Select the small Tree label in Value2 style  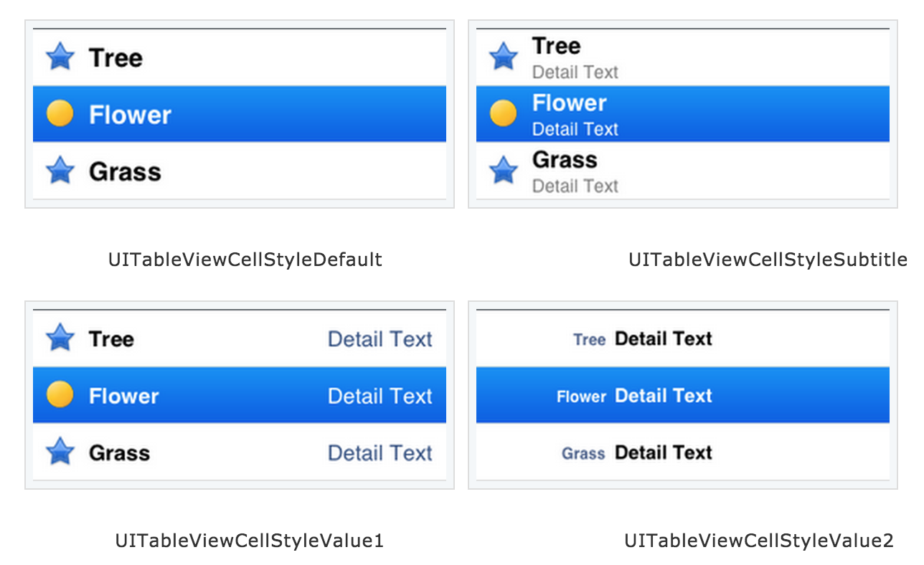click(x=590, y=340)
